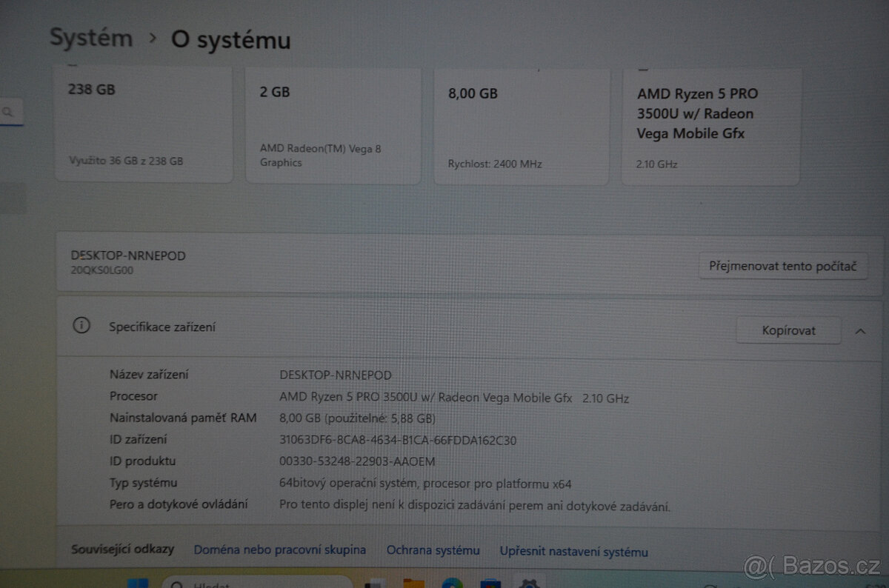Open the Ochrana systému link
Viewport: 889px width, 588px height.
click(433, 549)
